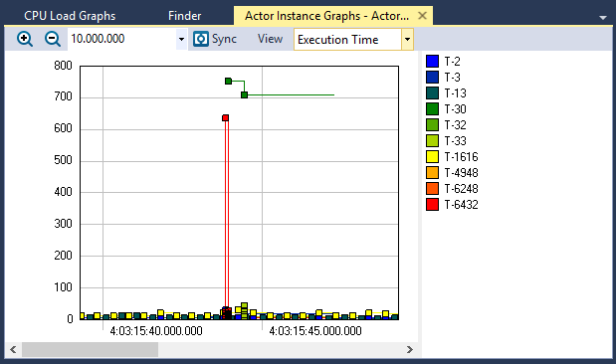Image resolution: width=616 pixels, height=364 pixels.
Task: Click the horizontal scrollbar thumb
Action: click(90, 349)
